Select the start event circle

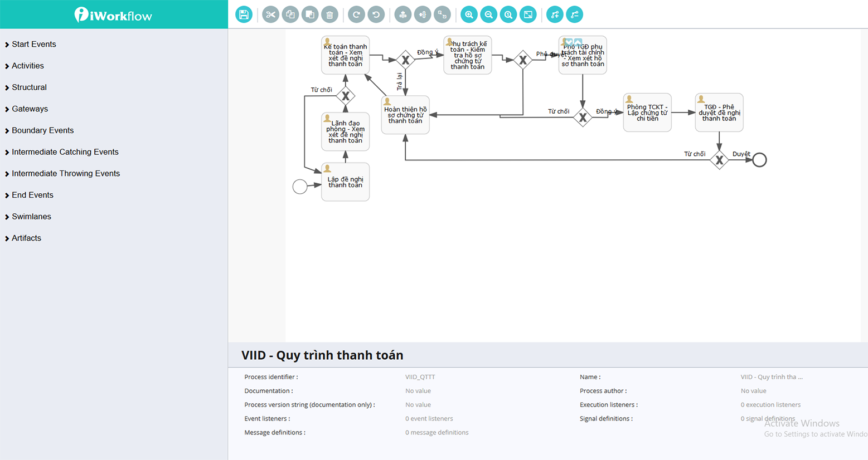pyautogui.click(x=300, y=187)
